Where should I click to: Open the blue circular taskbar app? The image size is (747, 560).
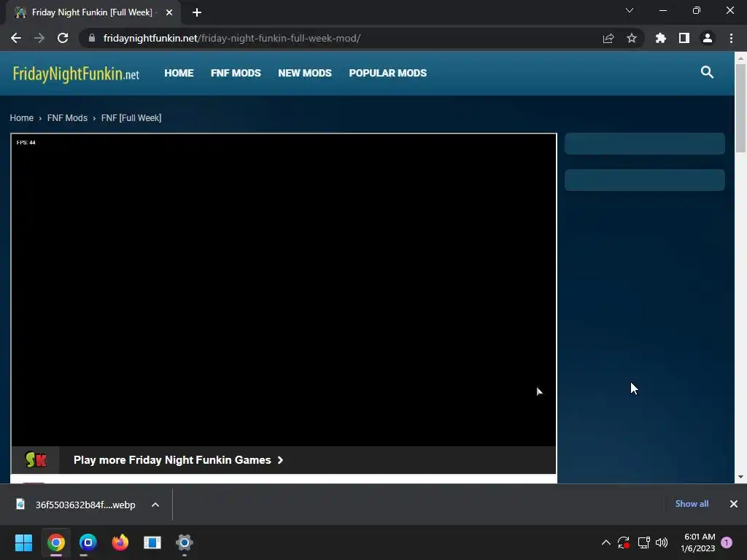(88, 542)
